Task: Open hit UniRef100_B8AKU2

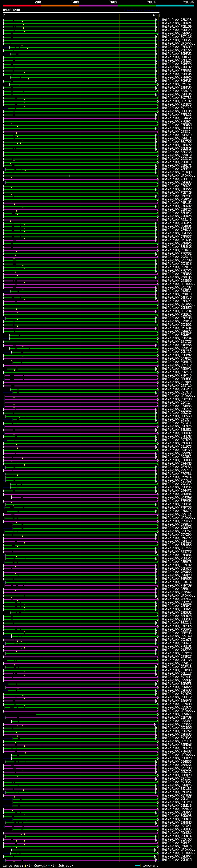Action: pyautogui.click(x=177, y=433)
